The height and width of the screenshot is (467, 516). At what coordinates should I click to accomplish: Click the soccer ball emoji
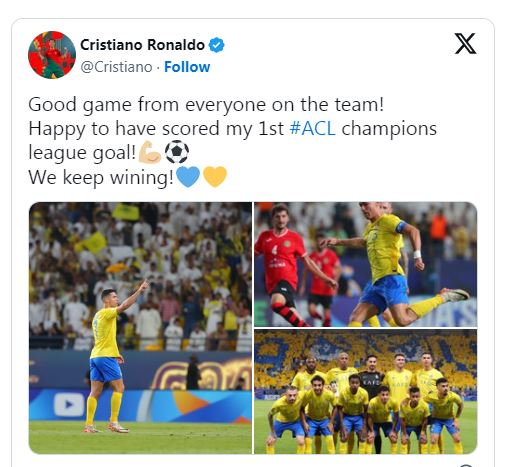177,152
